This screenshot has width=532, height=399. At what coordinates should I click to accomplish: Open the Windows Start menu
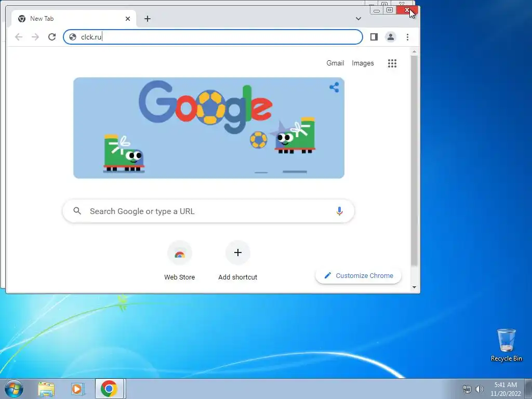coord(14,389)
